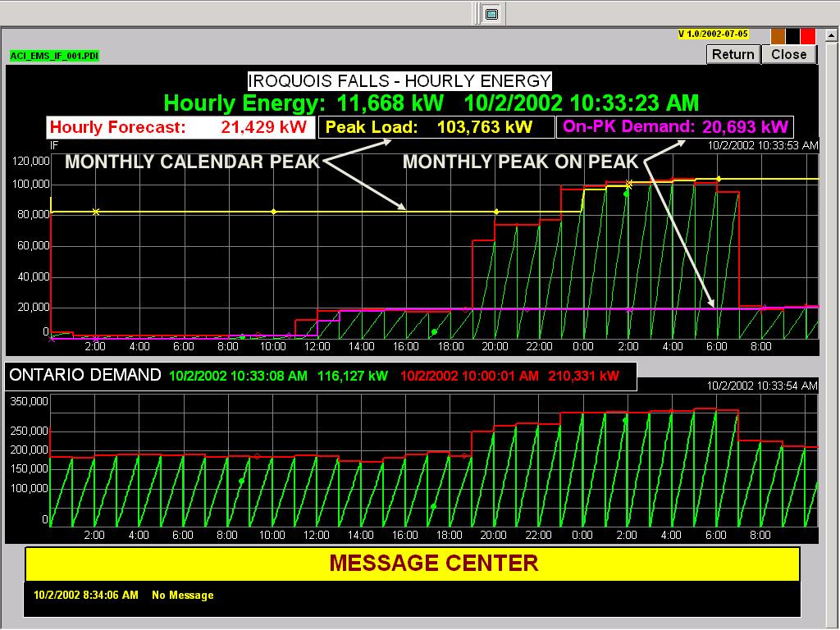Click the IF label at the top chart corner
Viewport: 840px width, 630px height.
click(x=54, y=145)
